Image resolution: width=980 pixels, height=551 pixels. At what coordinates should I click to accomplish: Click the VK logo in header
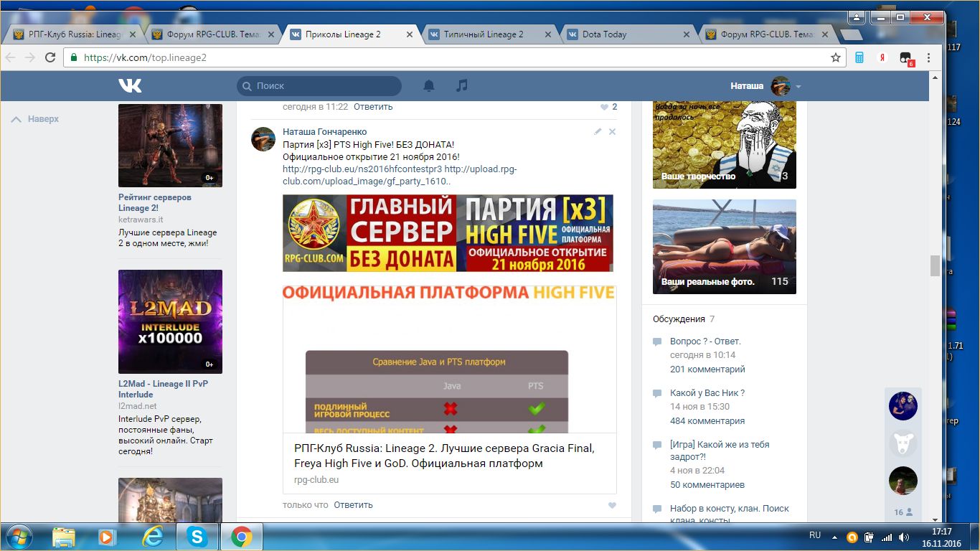pyautogui.click(x=131, y=86)
